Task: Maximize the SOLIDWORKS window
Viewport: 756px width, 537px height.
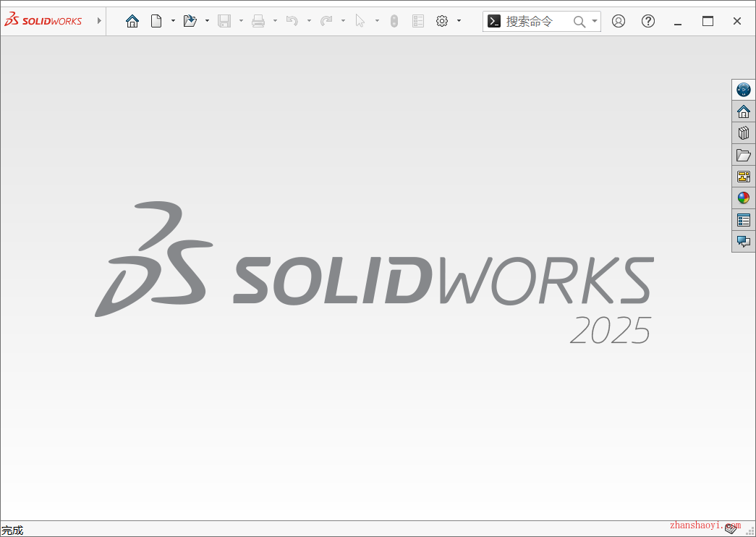Action: coord(708,21)
